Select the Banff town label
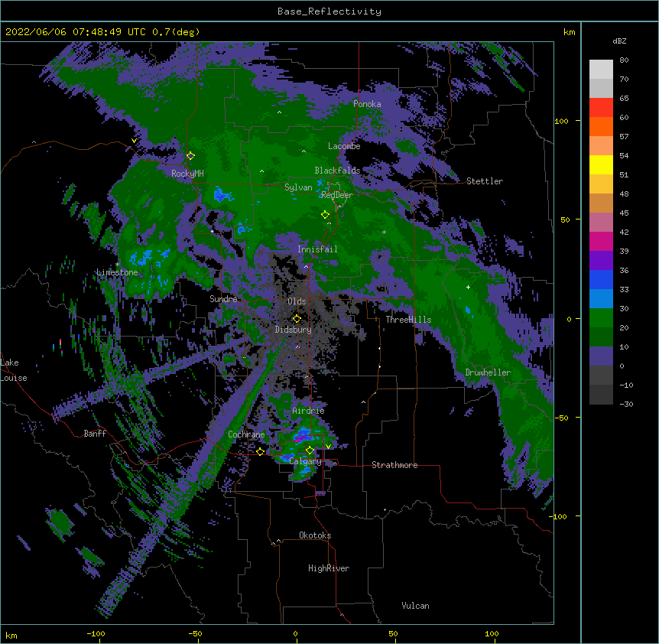The height and width of the screenshot is (644, 659). [x=95, y=434]
